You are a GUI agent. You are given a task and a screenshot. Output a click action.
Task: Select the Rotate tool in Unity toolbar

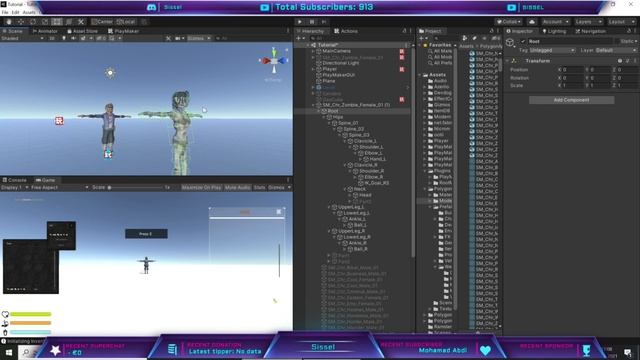coord(33,22)
